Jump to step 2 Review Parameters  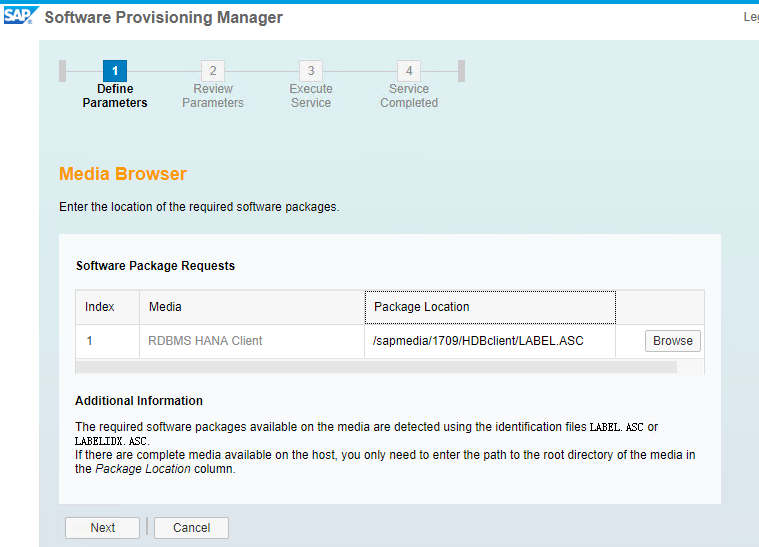[213, 71]
